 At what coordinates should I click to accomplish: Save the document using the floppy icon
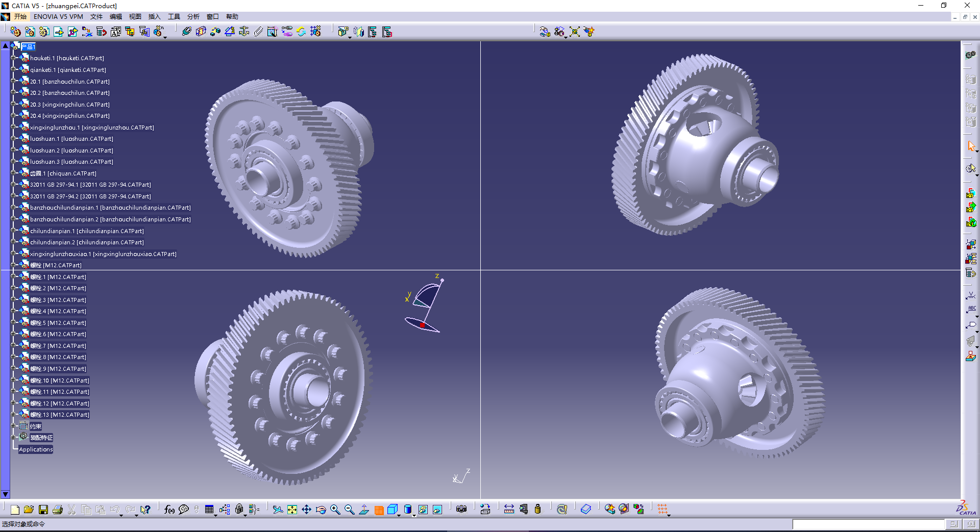43,509
